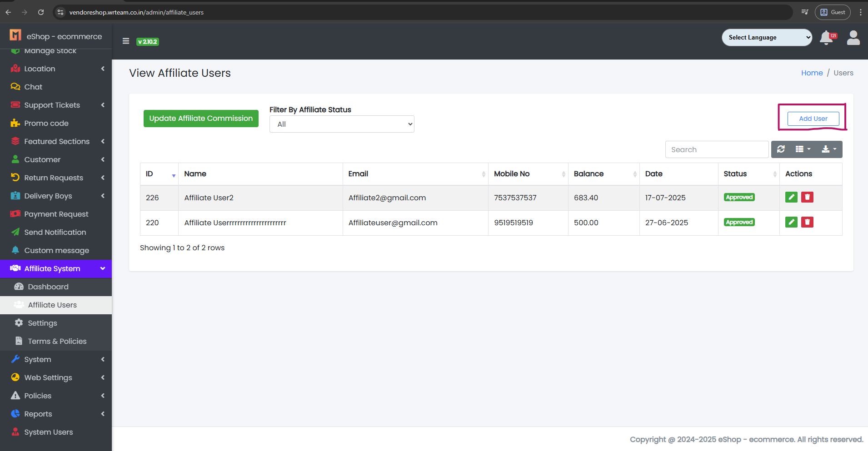Viewport: 868px width, 451px height.
Task: Expand the Support Tickets menu chevron
Action: coord(103,105)
